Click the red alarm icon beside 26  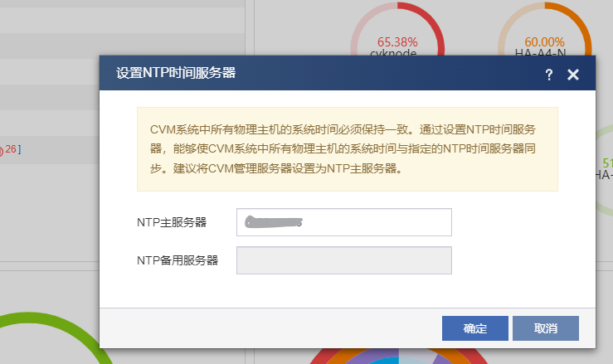[2, 150]
